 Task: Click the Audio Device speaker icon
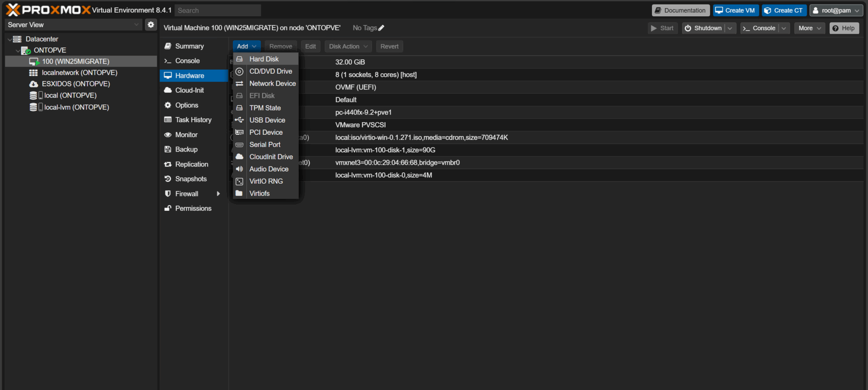(x=240, y=169)
